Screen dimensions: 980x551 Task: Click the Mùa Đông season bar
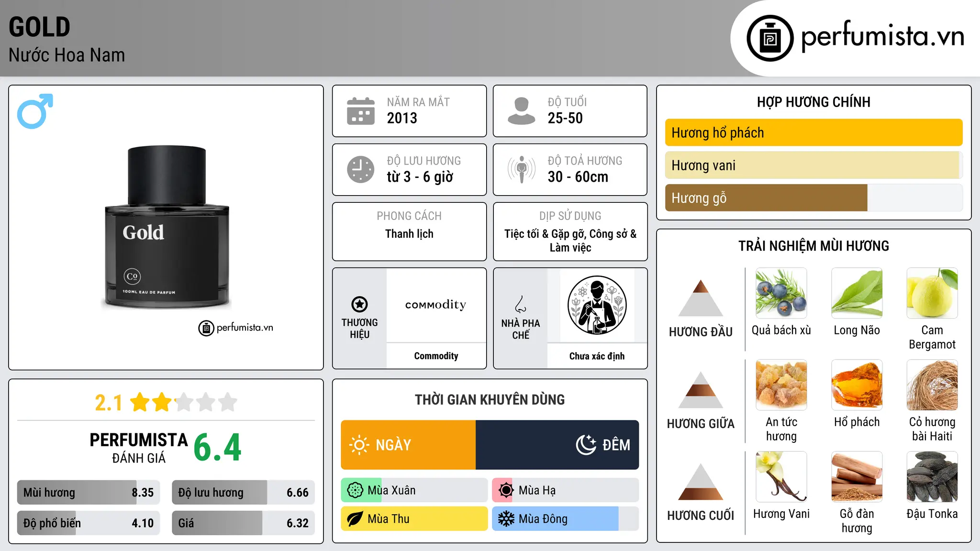coord(566,519)
